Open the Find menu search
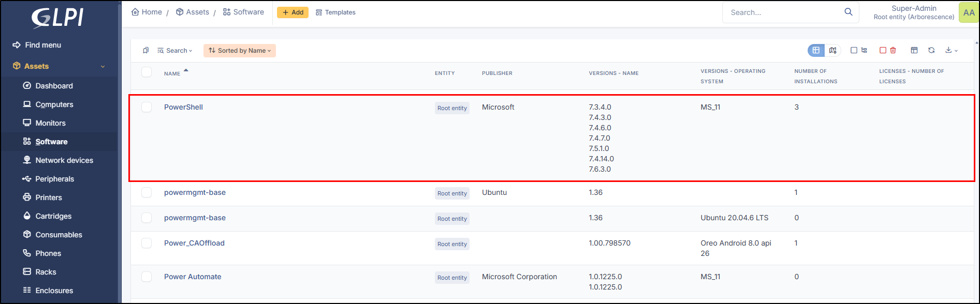980x304 pixels. [37, 45]
